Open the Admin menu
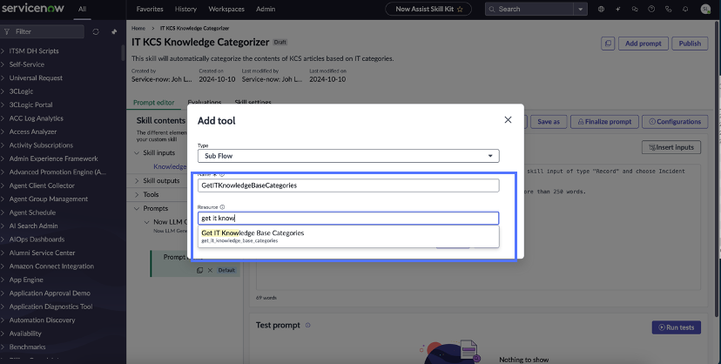Image resolution: width=721 pixels, height=364 pixels. [x=266, y=9]
